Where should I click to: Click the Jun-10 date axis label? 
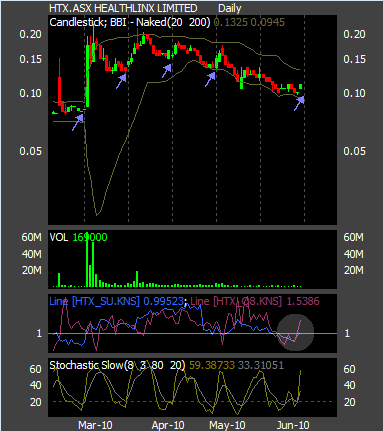tap(293, 425)
